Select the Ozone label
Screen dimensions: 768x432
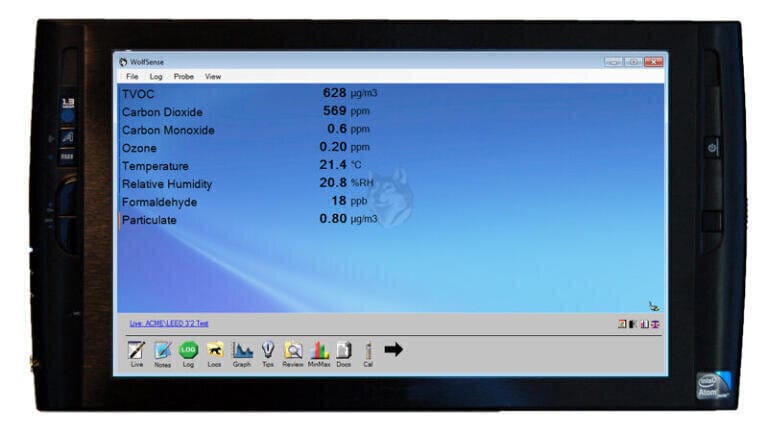pyautogui.click(x=139, y=148)
